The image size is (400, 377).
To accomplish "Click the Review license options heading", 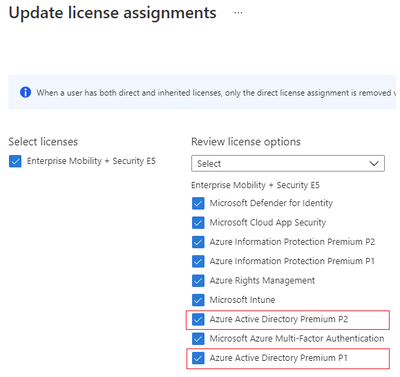I will click(246, 142).
